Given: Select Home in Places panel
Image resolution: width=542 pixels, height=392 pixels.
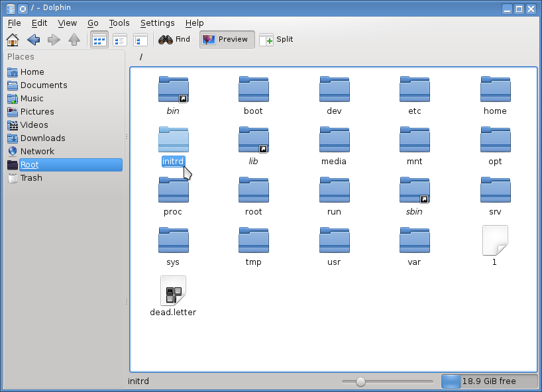Looking at the screenshot, I should pos(64,72).
